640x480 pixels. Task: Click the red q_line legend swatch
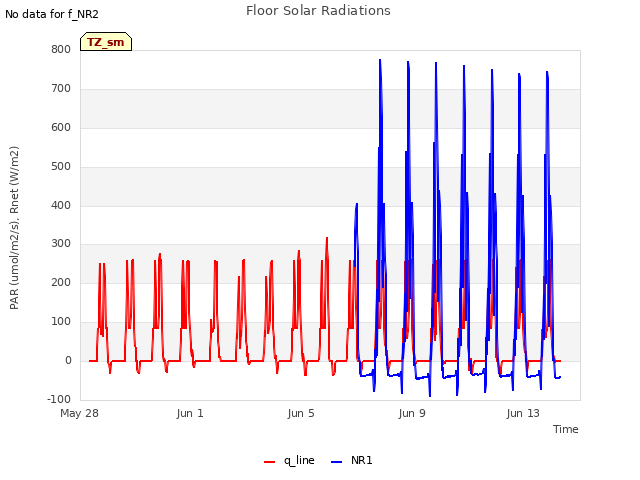[x=269, y=462]
